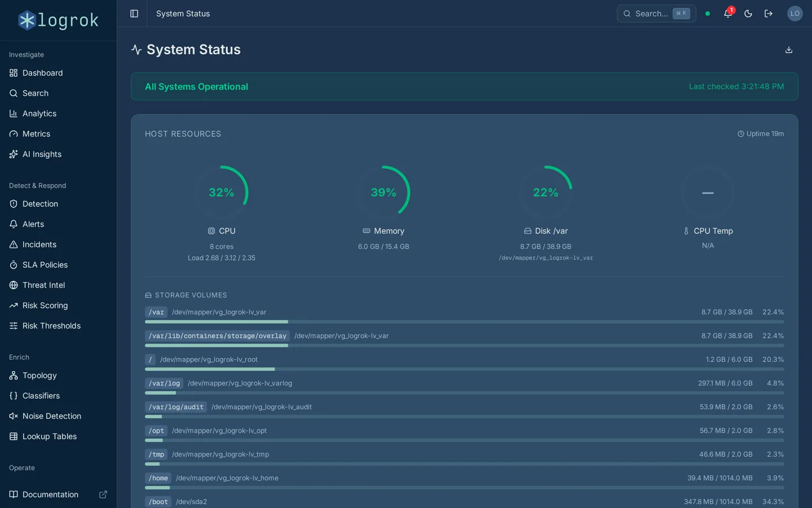The height and width of the screenshot is (508, 812).
Task: Open the LO user avatar
Action: click(x=795, y=14)
